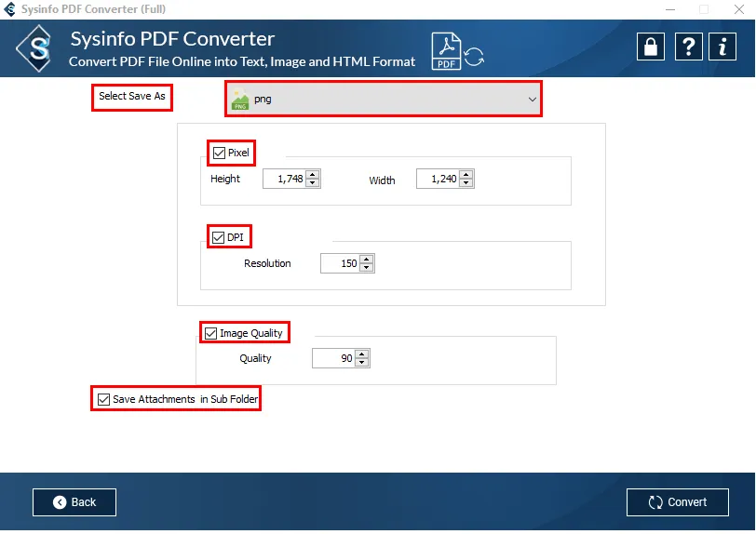Click the Height label
756x534 pixels.
225,179
